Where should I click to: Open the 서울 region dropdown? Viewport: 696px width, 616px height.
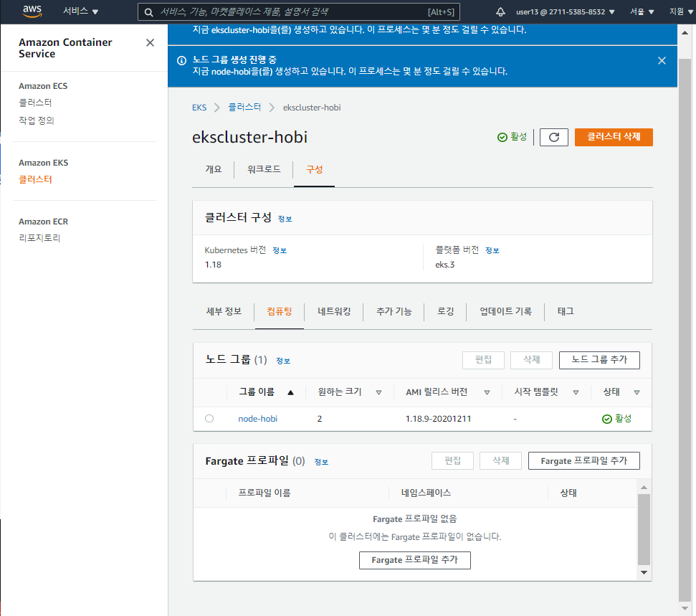pyautogui.click(x=642, y=12)
